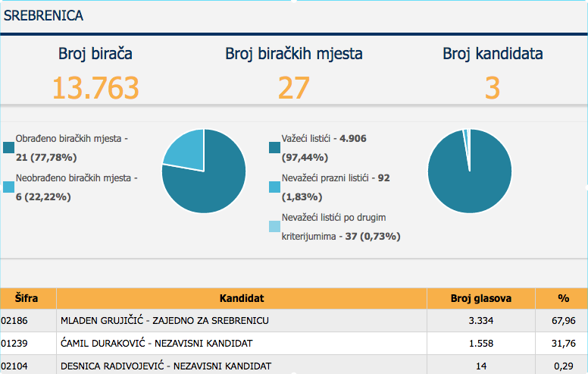
Task: Click the polling stations count 27
Action: pos(293,88)
